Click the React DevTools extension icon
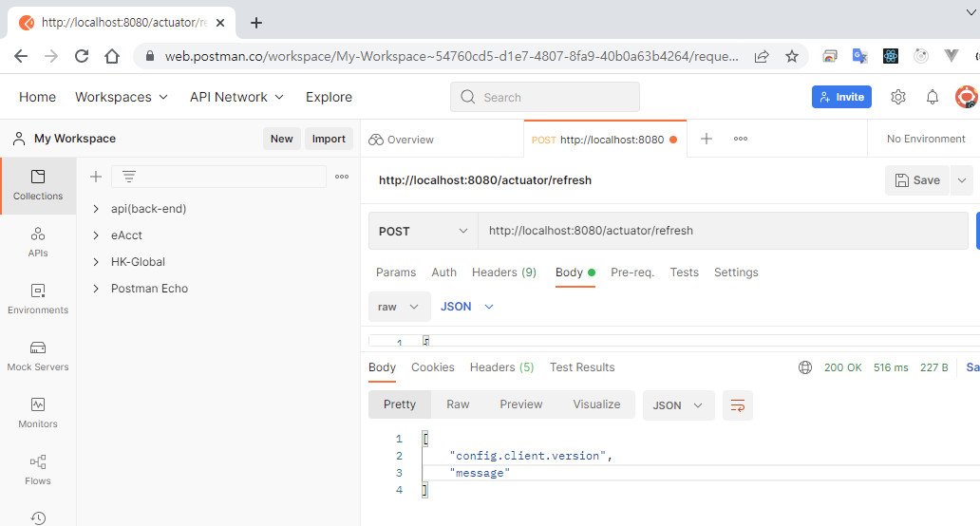The image size is (980, 526). [x=891, y=56]
